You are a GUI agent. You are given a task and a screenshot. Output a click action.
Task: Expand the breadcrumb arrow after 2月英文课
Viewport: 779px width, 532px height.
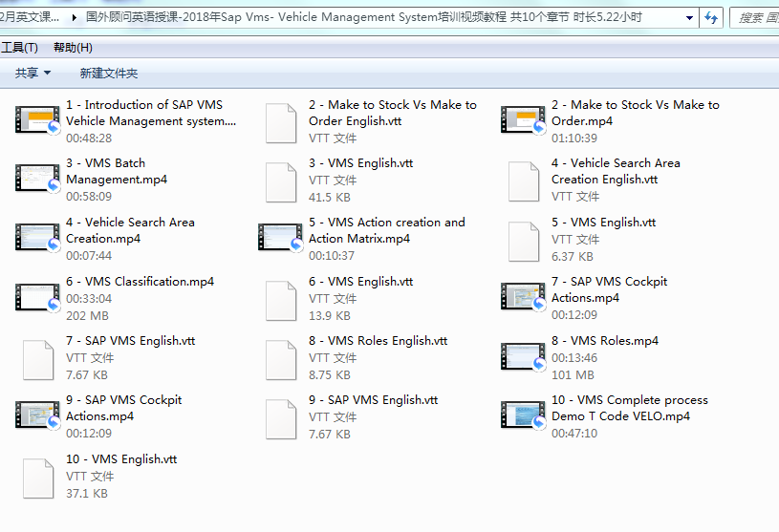tap(74, 18)
